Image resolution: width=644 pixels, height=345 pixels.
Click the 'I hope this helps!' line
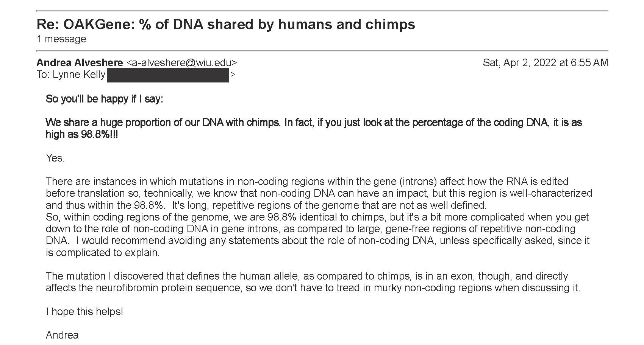click(84, 312)
